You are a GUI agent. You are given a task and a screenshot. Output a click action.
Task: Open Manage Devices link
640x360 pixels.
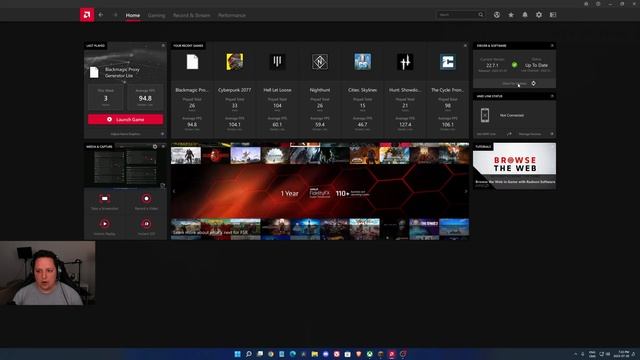click(x=530, y=134)
